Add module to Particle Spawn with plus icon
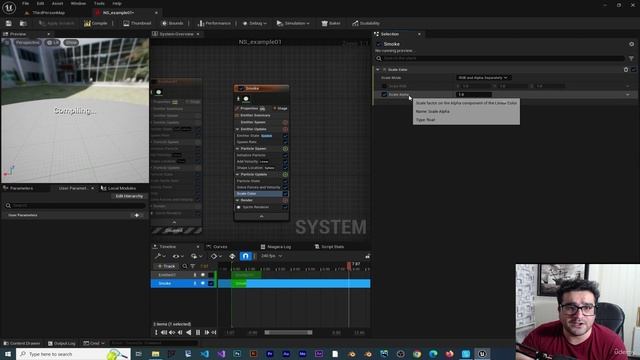The image size is (640, 360). [285, 149]
